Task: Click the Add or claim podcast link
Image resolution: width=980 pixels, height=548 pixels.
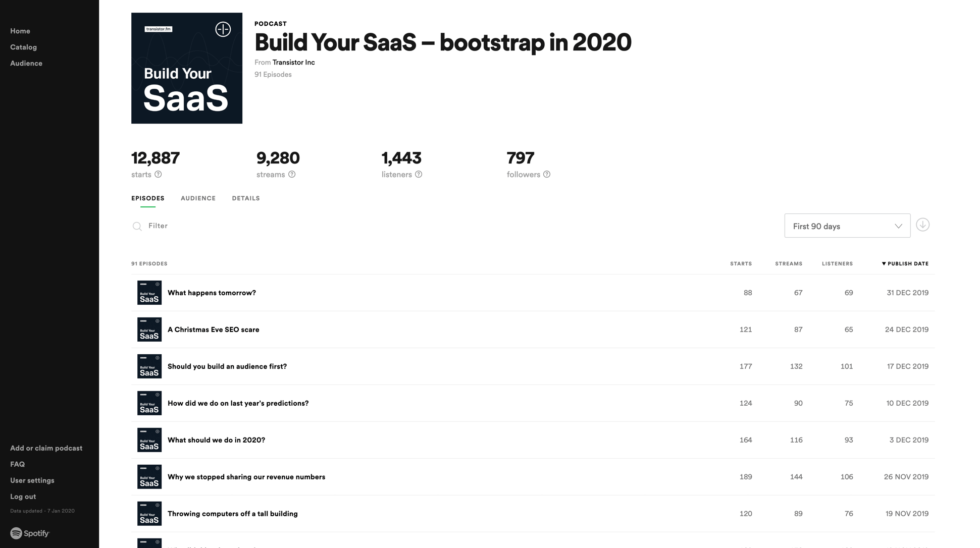Action: [x=46, y=448]
